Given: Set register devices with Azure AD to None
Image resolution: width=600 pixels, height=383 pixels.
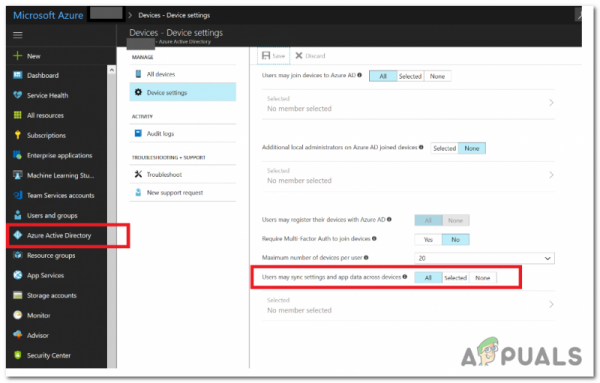Looking at the screenshot, I should 455,220.
